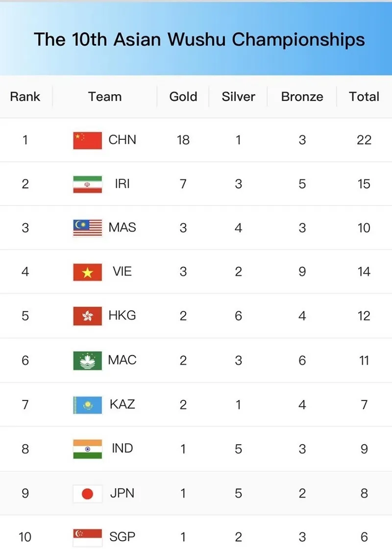Open the KAZ team name
The image size is (392, 555).
coord(122,404)
